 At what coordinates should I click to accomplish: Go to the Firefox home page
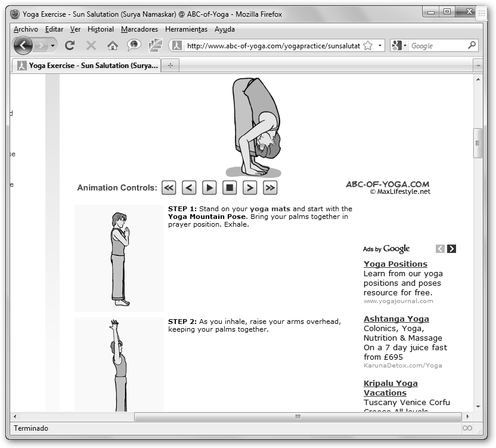tap(112, 45)
